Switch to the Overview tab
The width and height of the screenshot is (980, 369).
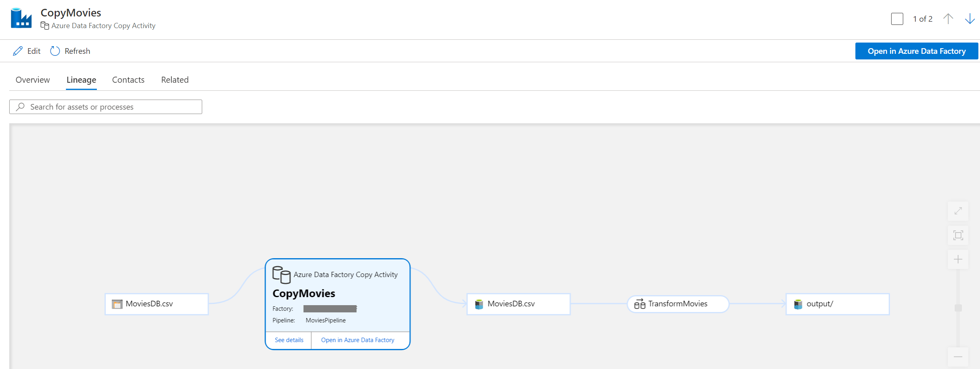point(33,80)
